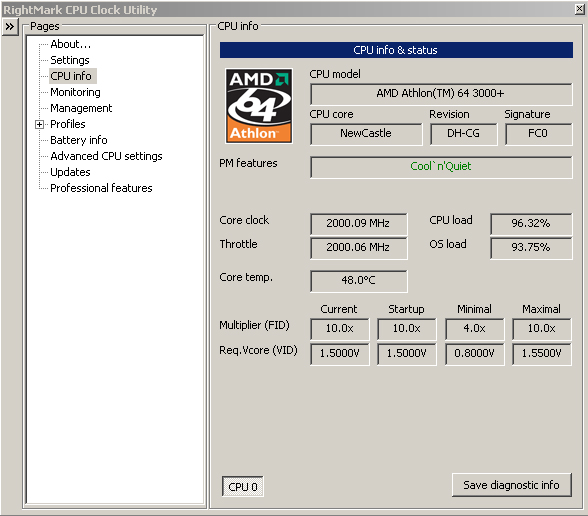Click the Core temp. value box

pos(358,281)
